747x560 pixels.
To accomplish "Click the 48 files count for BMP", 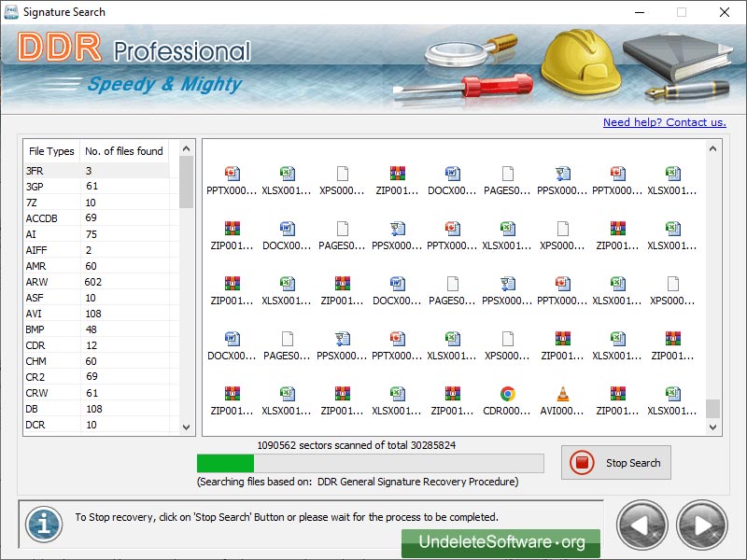I will (92, 329).
